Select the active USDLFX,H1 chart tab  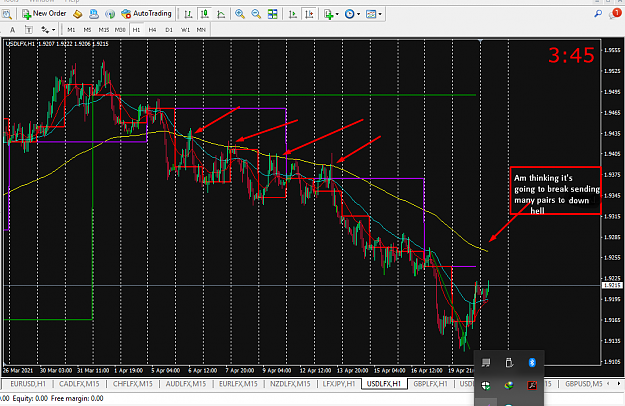coord(384,384)
